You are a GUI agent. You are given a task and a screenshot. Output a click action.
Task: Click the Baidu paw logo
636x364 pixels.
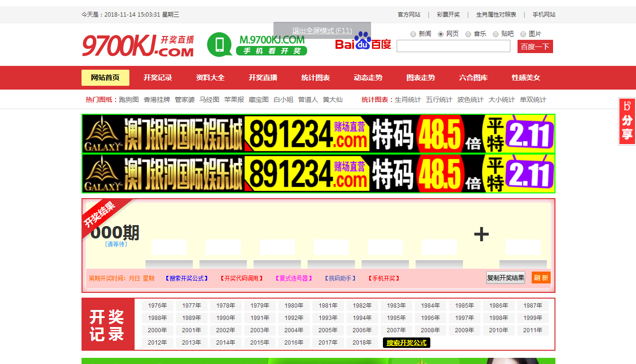coord(363,41)
